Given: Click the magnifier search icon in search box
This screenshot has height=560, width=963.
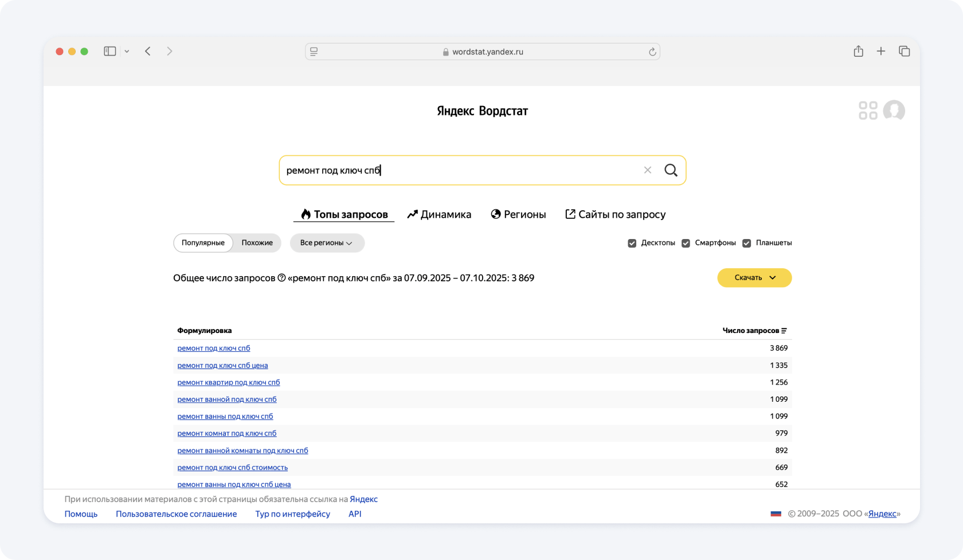Looking at the screenshot, I should [x=671, y=170].
